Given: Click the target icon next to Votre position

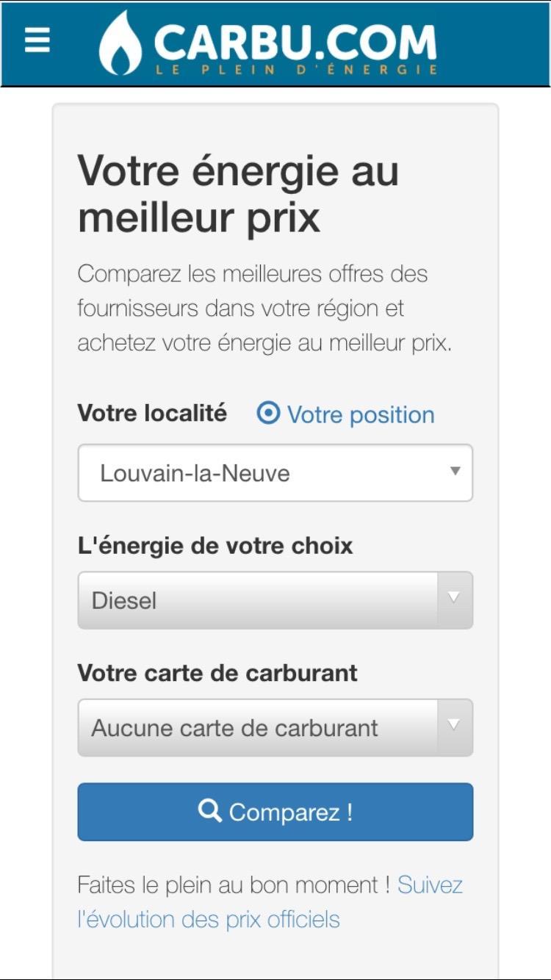Looking at the screenshot, I should [267, 414].
